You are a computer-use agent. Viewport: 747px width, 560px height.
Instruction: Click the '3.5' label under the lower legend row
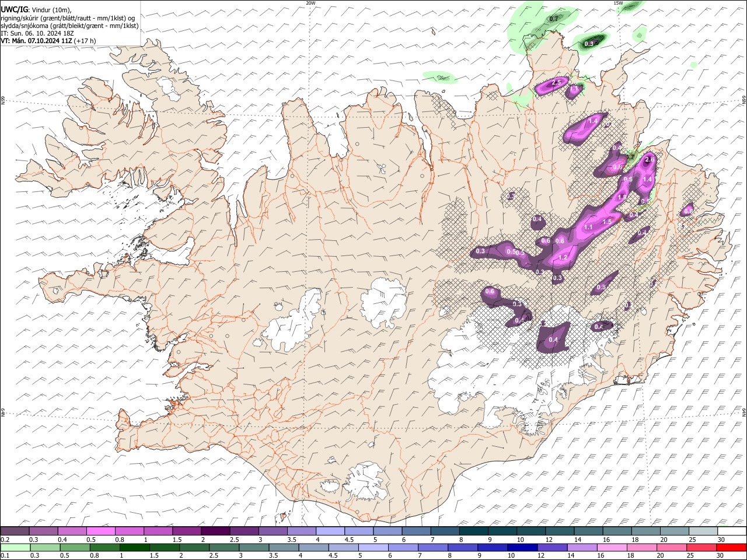[273, 556]
